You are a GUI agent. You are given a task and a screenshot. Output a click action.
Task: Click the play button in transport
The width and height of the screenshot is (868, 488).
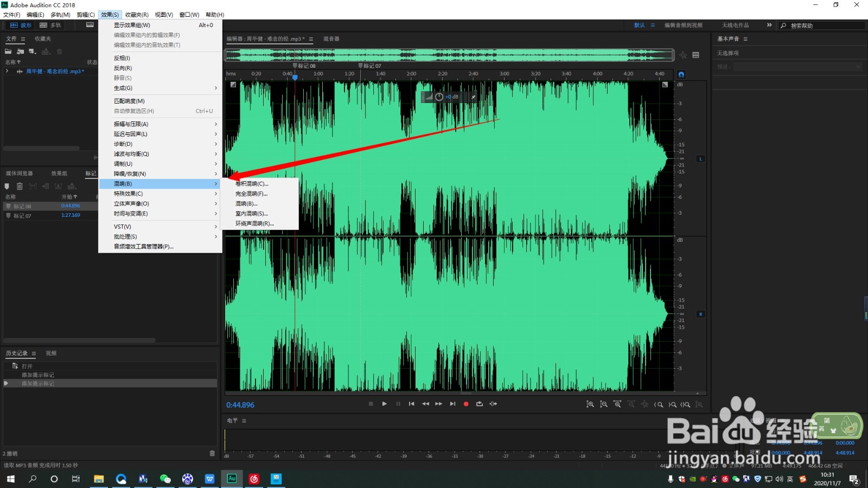[384, 404]
